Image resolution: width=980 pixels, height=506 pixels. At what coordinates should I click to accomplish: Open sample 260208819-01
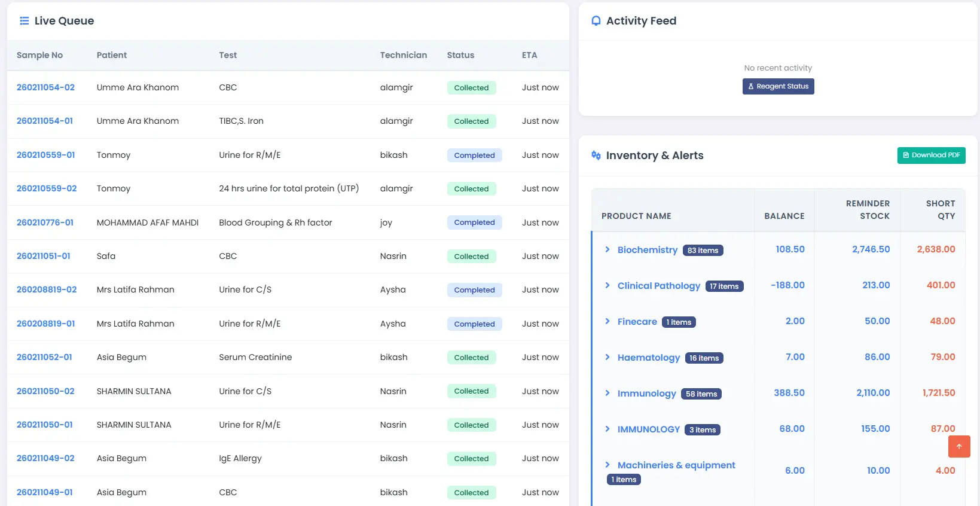pos(46,324)
